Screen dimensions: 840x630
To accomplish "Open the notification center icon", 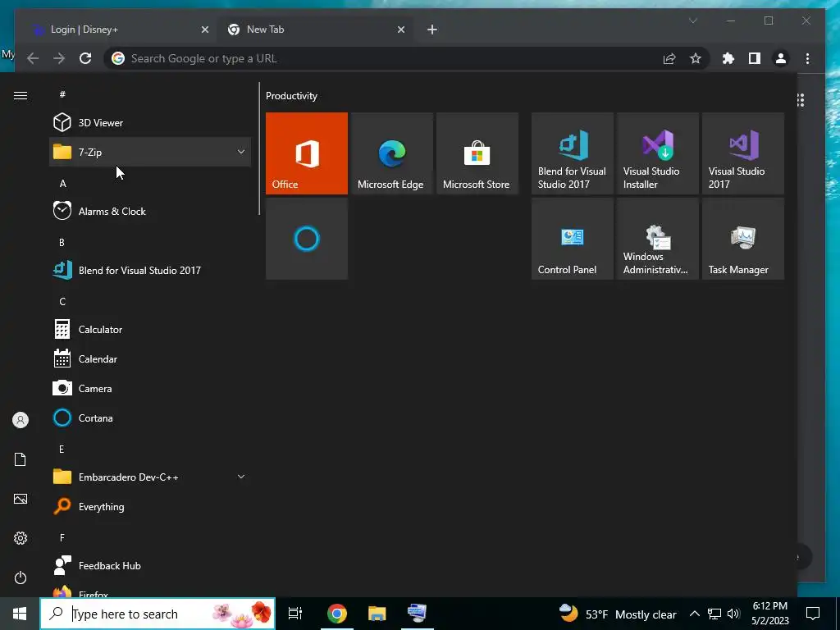I will pos(813,614).
